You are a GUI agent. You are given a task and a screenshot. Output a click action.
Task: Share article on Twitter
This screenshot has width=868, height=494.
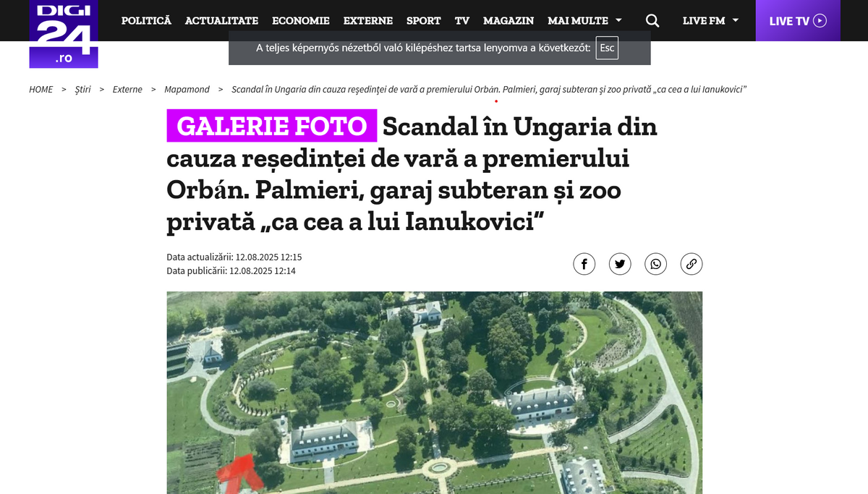coord(620,264)
